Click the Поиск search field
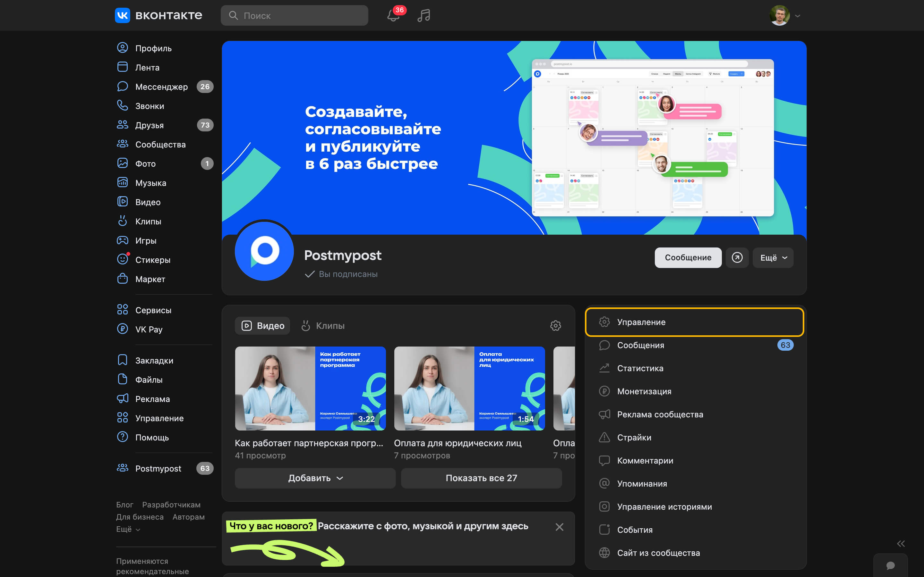This screenshot has width=924, height=577. 295,15
